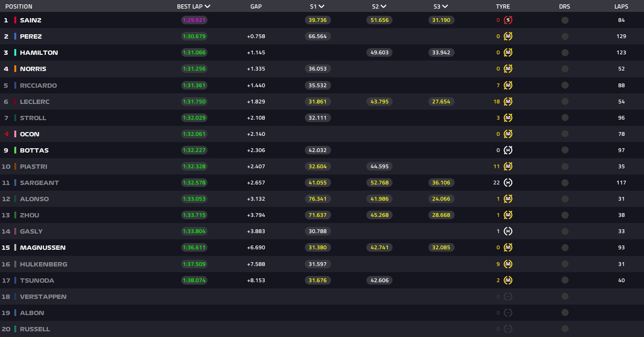Click Perez's yellow medium tyre icon
Viewport: 644px width, 337px height.
pyautogui.click(x=508, y=36)
